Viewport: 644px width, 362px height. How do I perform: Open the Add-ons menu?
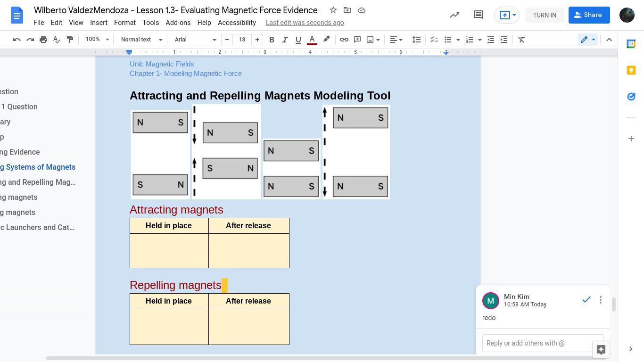pos(178,23)
